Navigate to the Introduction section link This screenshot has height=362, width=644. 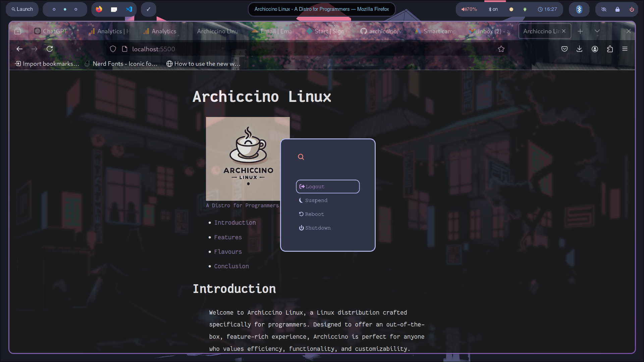[x=235, y=222]
